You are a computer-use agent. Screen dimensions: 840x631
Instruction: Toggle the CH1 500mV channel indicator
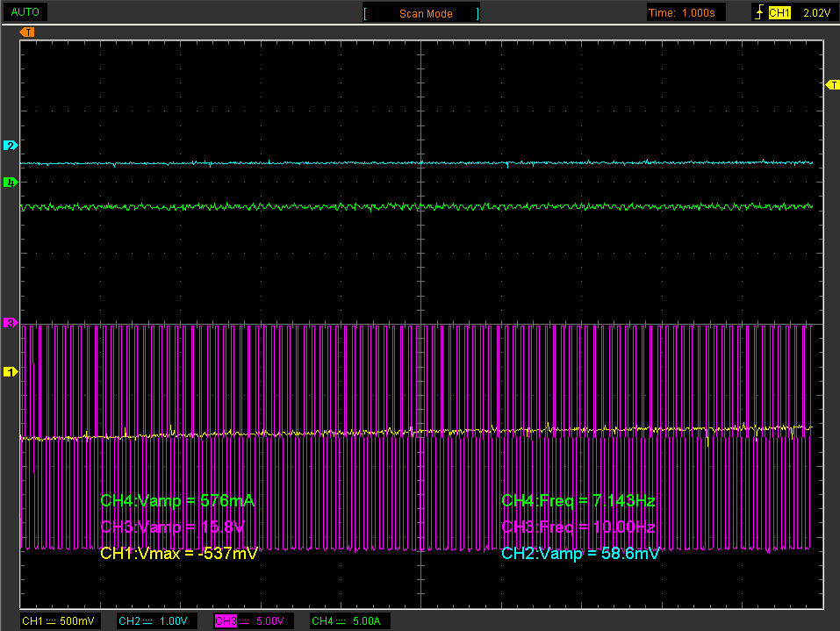click(59, 621)
